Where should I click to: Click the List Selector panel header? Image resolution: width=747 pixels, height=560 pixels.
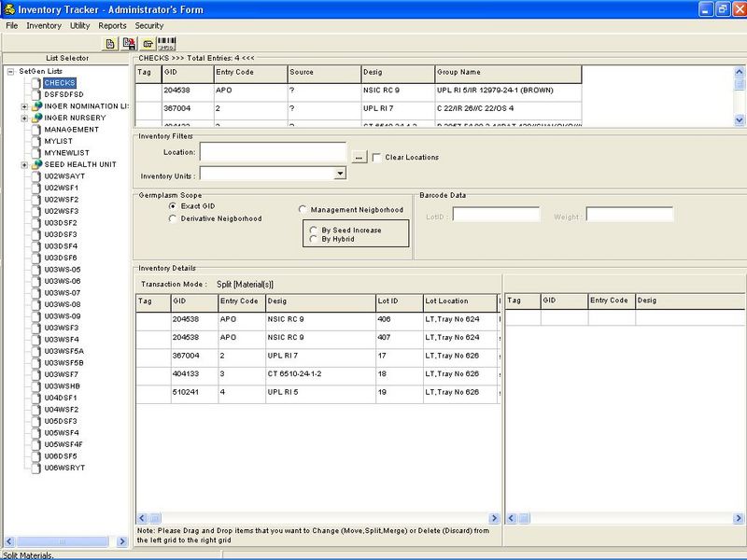click(66, 58)
